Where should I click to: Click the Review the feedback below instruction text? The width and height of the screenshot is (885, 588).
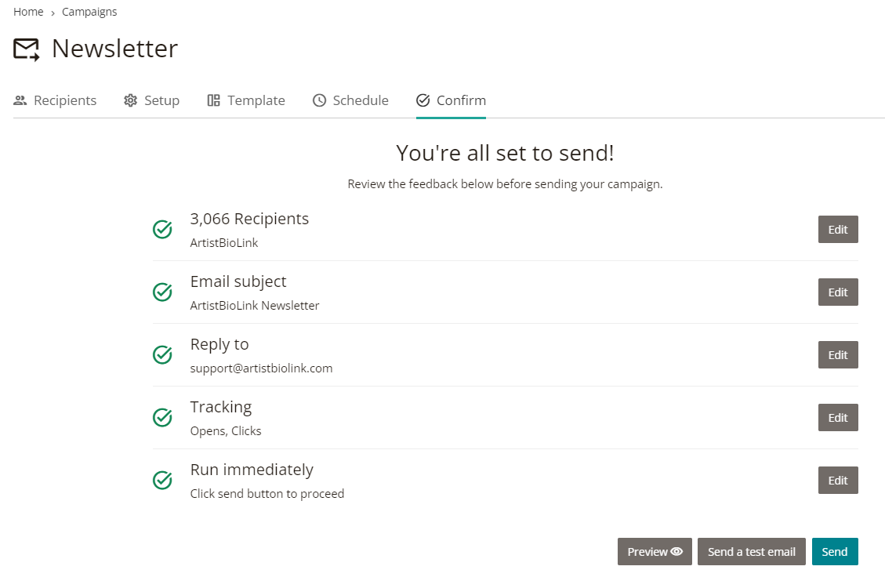click(505, 184)
